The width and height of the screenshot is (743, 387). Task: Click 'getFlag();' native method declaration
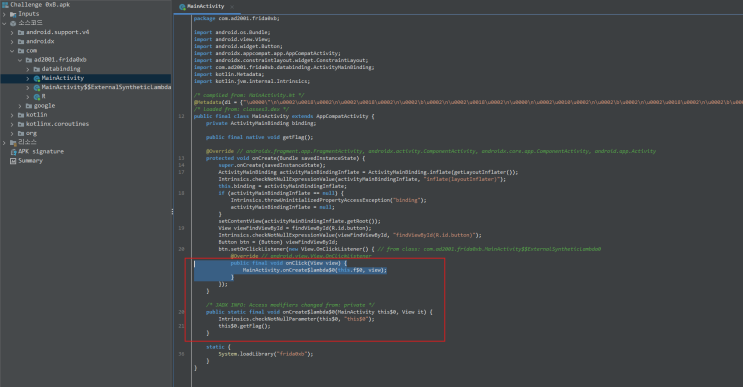point(298,137)
